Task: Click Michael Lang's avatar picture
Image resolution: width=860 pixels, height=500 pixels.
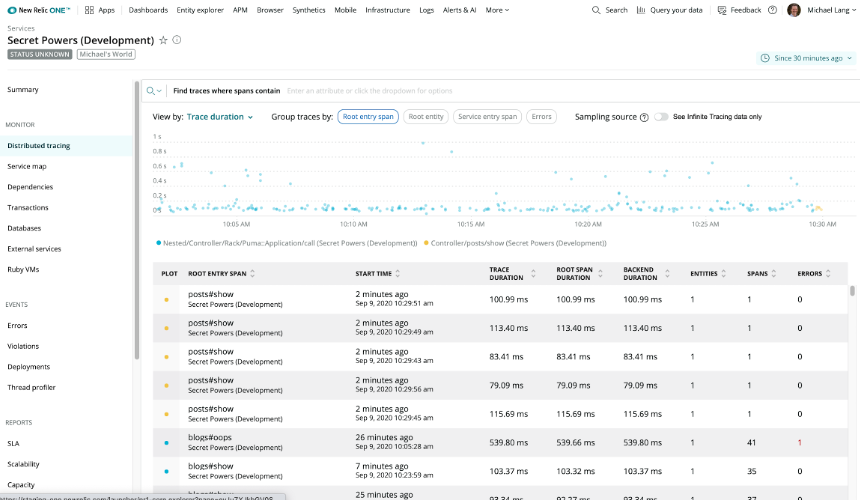Action: pyautogui.click(x=794, y=10)
